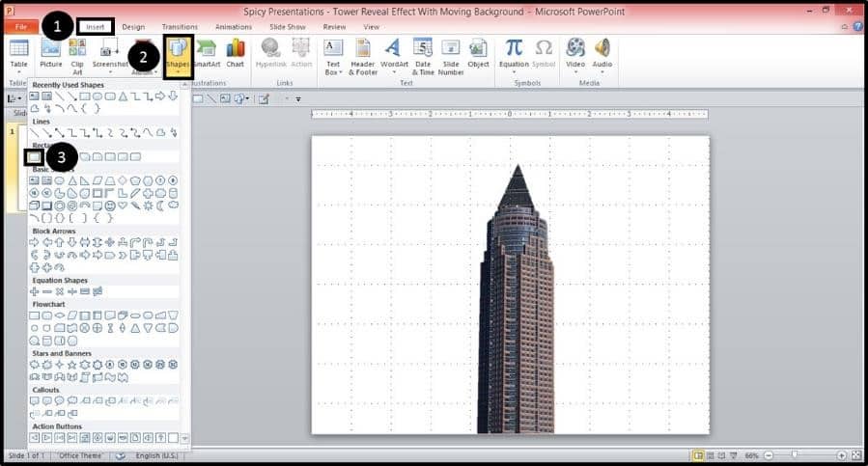Image resolution: width=868 pixels, height=466 pixels.
Task: Insert Date & Time
Action: [423, 57]
